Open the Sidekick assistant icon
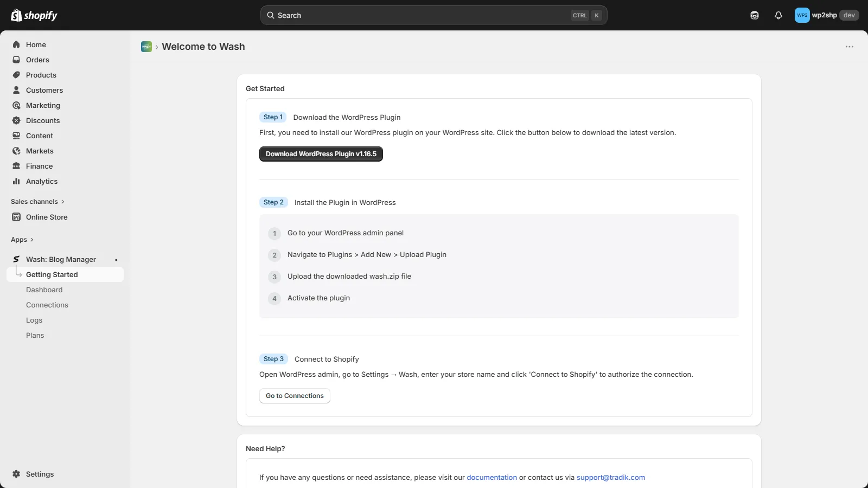 tap(755, 15)
